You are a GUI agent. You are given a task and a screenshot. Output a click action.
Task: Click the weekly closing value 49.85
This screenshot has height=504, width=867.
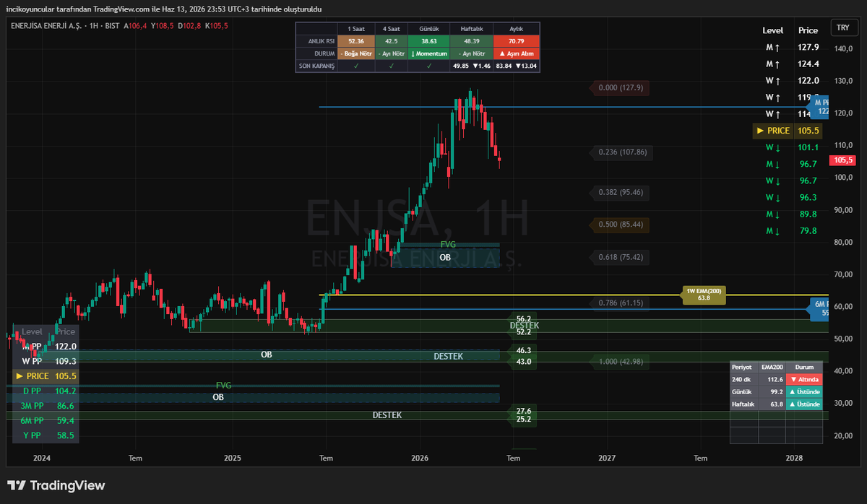(x=460, y=66)
